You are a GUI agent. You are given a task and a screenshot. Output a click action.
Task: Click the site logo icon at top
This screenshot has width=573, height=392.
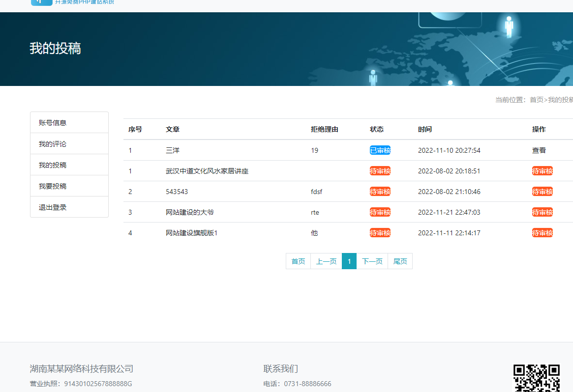(x=41, y=2)
